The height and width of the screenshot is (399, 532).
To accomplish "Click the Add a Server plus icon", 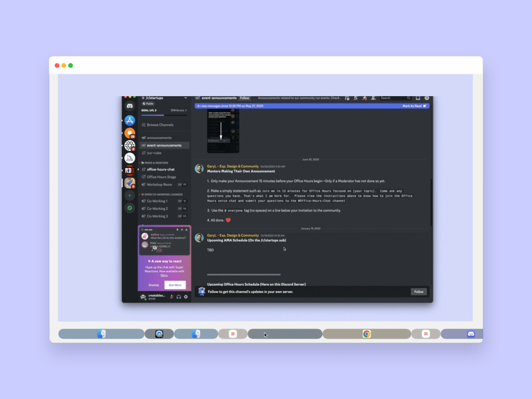I will pyautogui.click(x=130, y=196).
